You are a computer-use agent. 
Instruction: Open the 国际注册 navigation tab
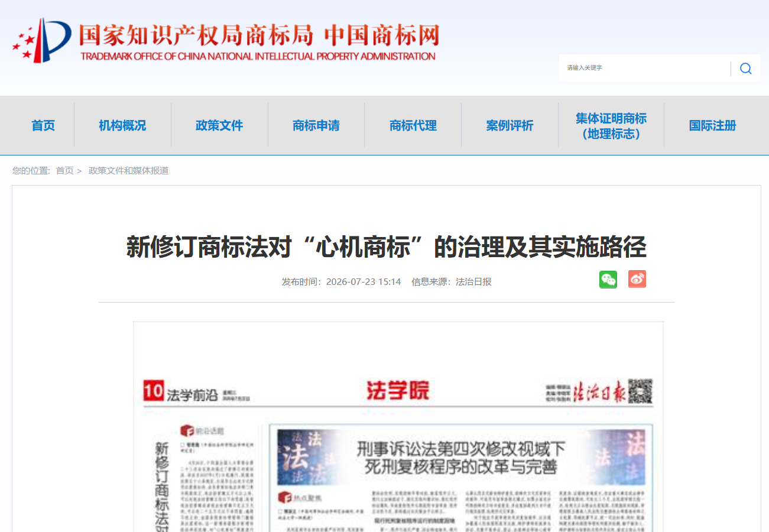point(712,125)
